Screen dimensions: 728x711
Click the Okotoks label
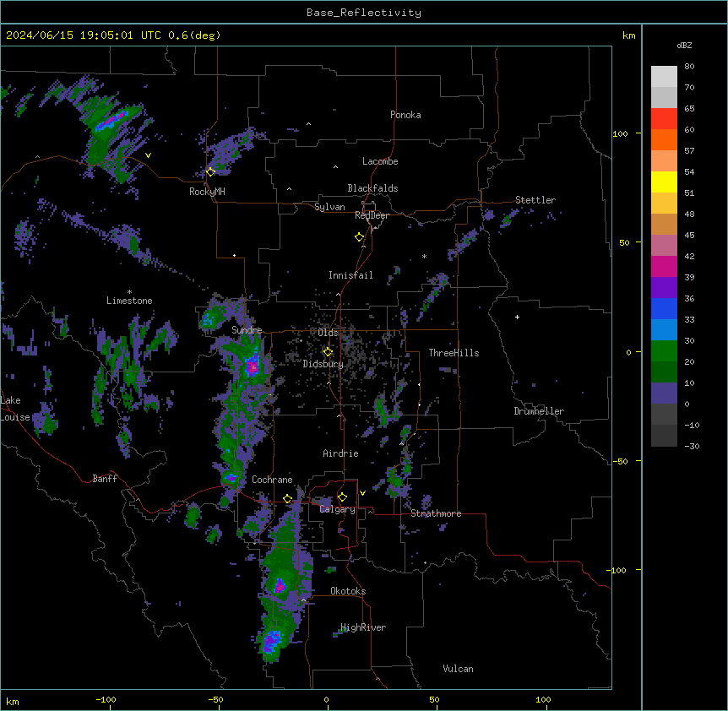point(348,591)
